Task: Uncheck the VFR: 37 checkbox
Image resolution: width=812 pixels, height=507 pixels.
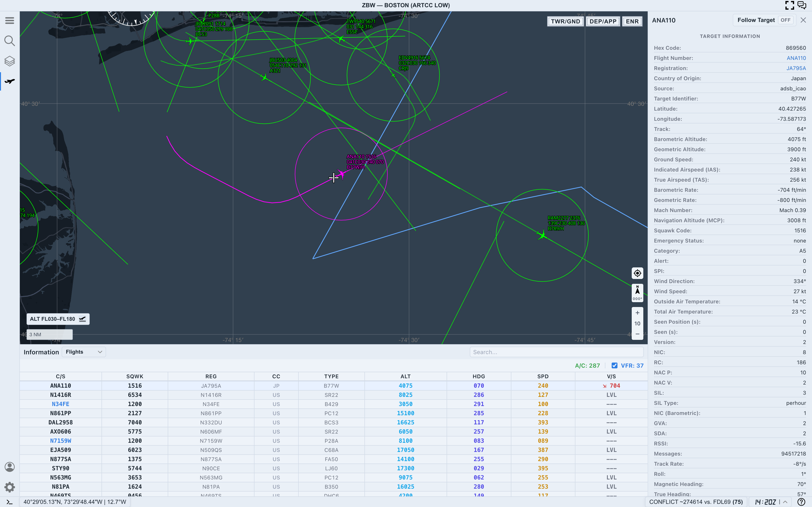Action: point(615,365)
